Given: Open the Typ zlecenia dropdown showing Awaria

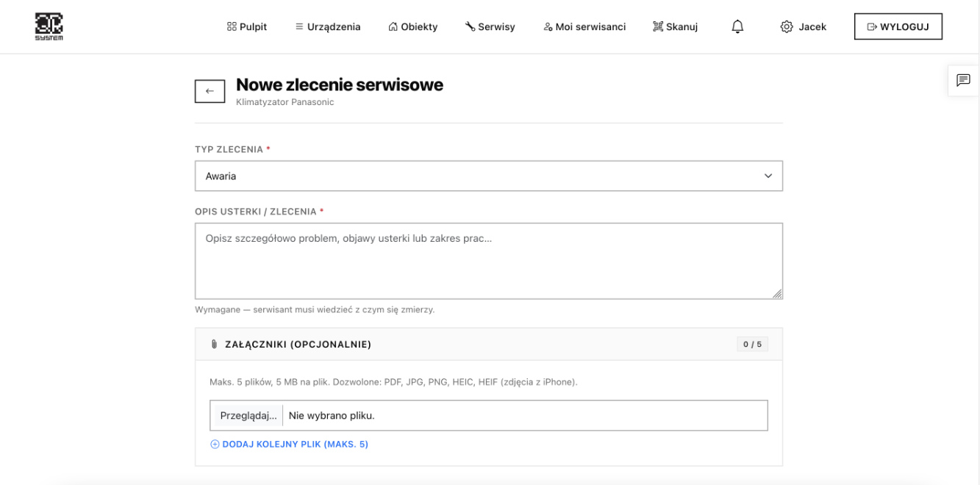Looking at the screenshot, I should tap(489, 176).
